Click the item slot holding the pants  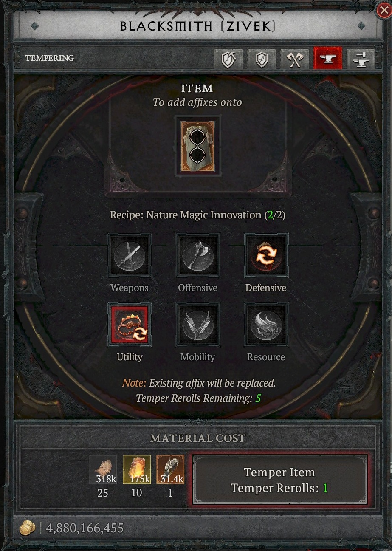(x=197, y=147)
